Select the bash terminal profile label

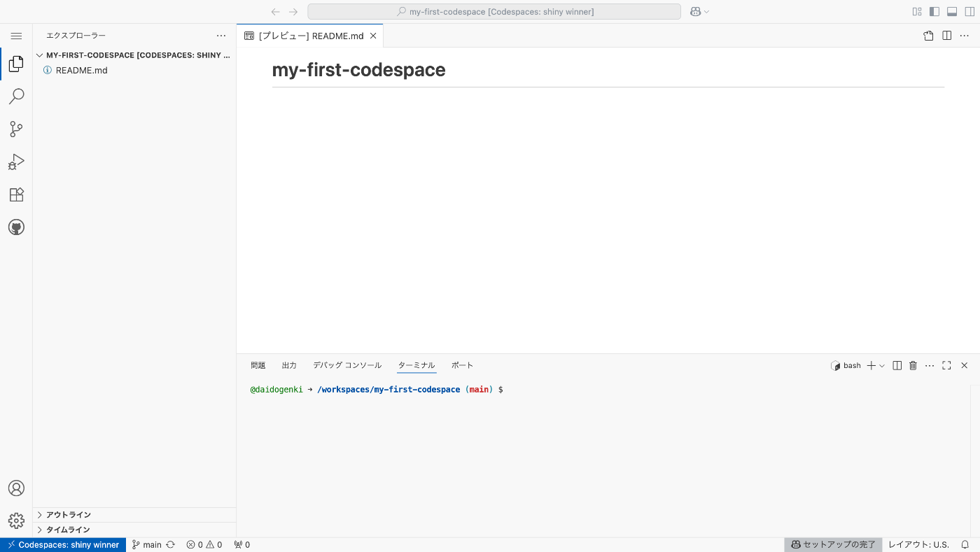click(x=846, y=365)
